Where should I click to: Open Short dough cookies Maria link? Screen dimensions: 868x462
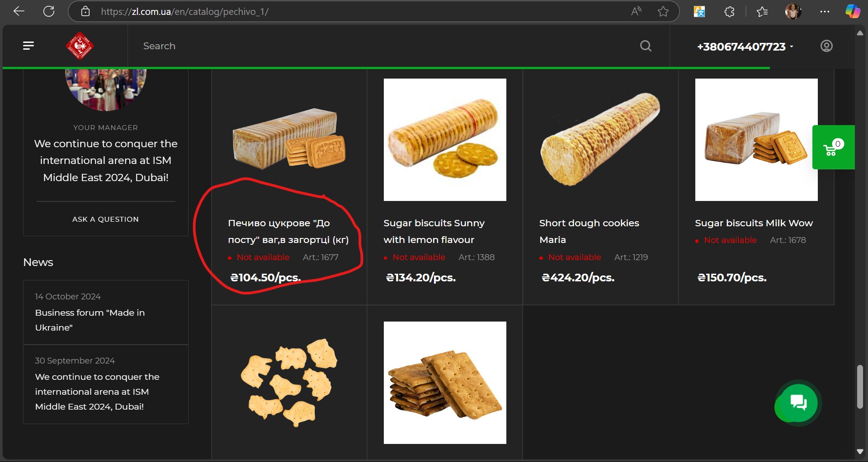pyautogui.click(x=589, y=231)
